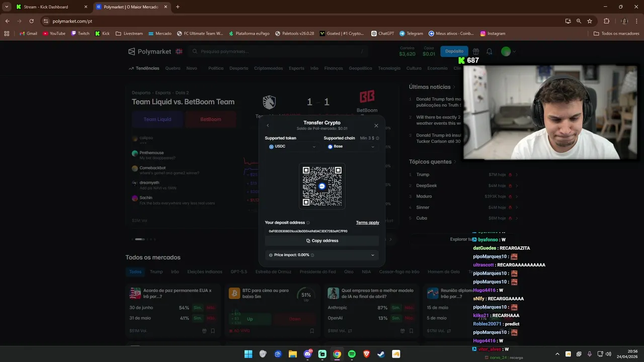
Task: Open the Base supported chain dropdown
Action: [x=351, y=146]
